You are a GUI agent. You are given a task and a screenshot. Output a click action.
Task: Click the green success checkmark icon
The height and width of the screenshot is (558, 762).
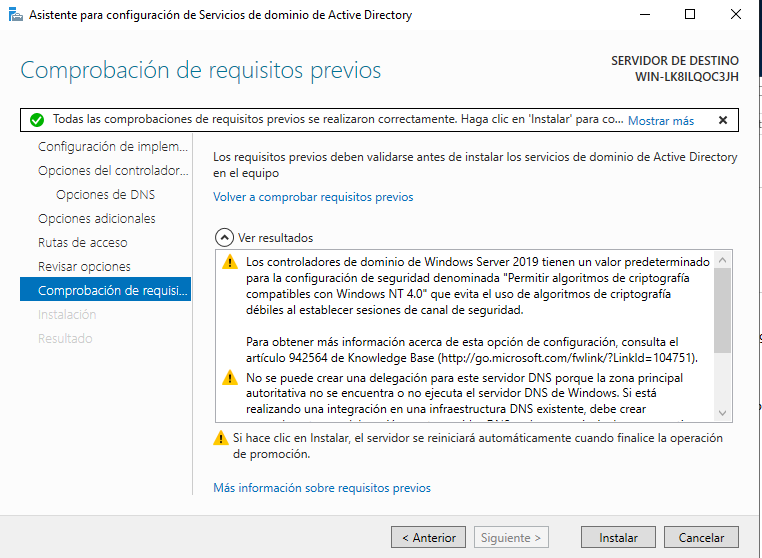(x=37, y=120)
